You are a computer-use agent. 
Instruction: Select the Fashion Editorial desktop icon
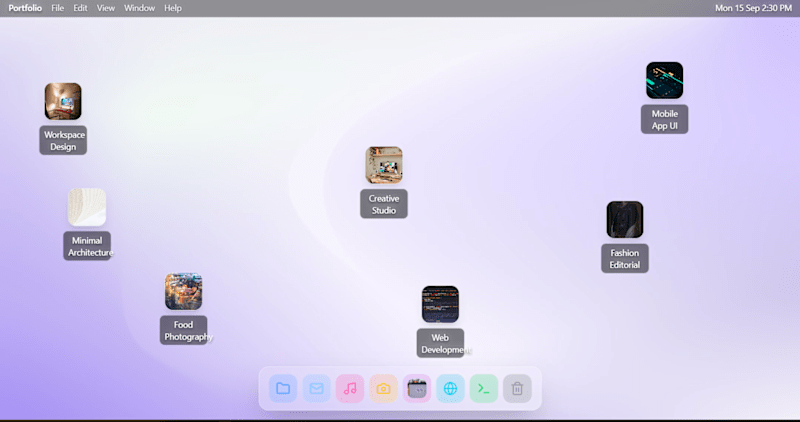point(625,219)
